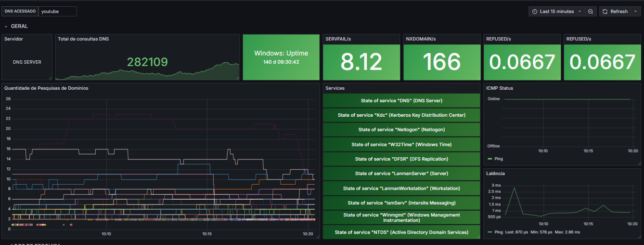Click the ICMP Status panel title
The width and height of the screenshot is (644, 245).
click(500, 88)
